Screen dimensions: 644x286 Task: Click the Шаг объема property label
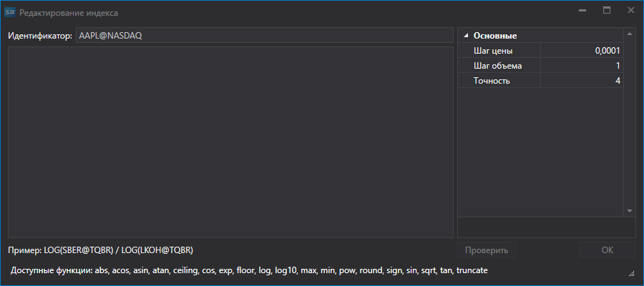(497, 66)
